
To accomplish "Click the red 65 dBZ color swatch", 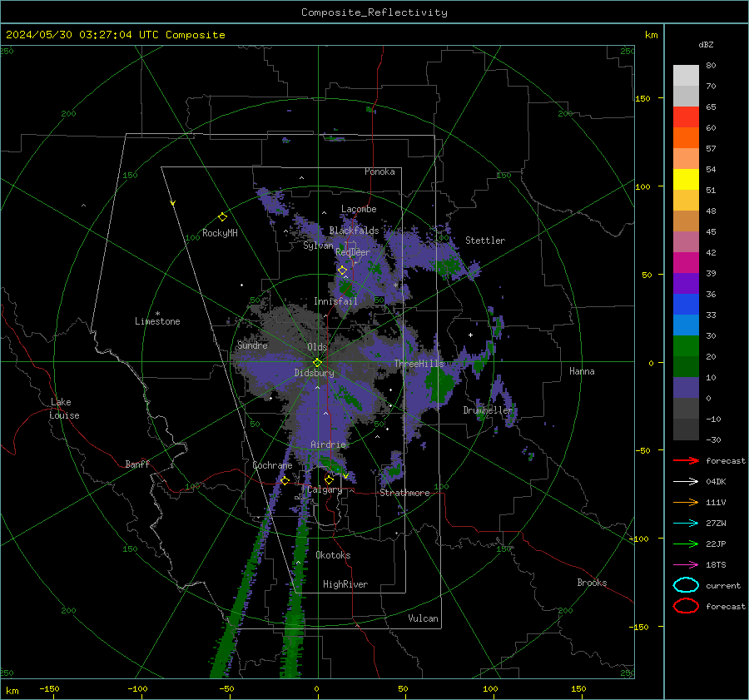I will tap(686, 117).
